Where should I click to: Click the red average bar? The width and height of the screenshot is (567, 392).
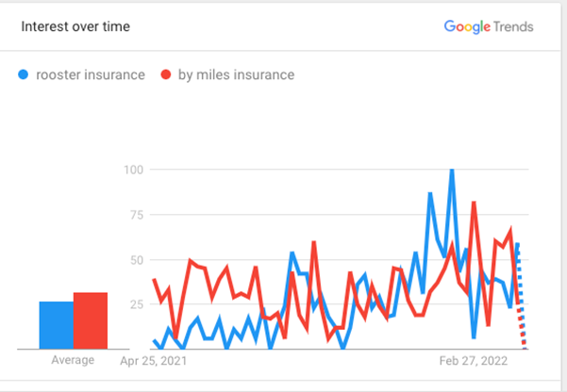coord(91,320)
